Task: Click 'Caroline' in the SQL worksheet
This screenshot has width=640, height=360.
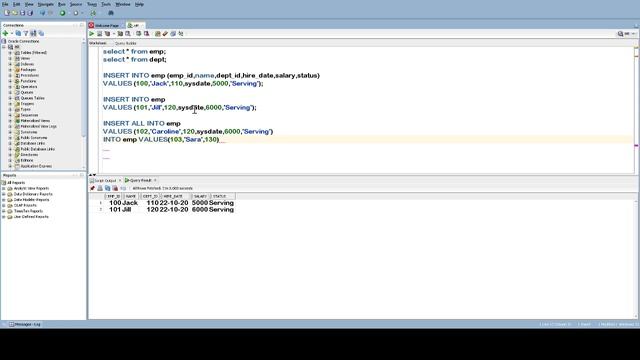Action: point(166,131)
